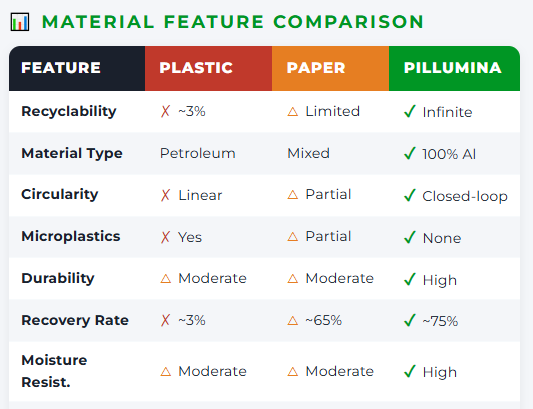The image size is (533, 409).
Task: Select the green PILLUMINA column header
Action: click(454, 68)
